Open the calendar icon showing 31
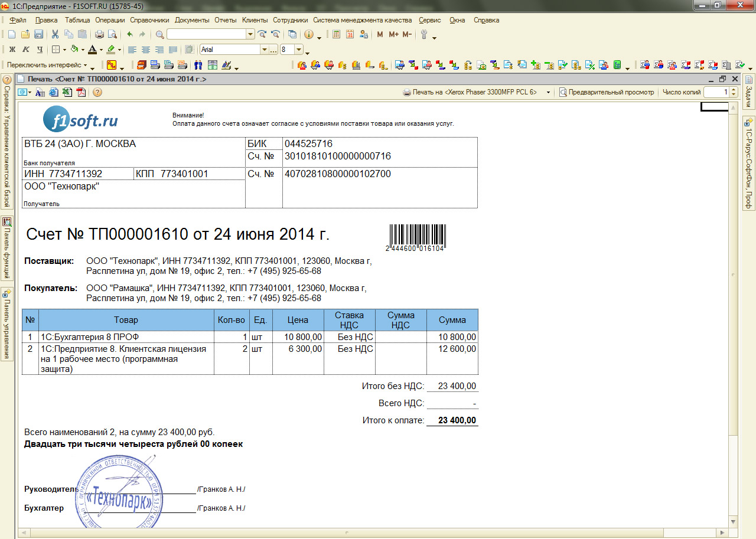The width and height of the screenshot is (756, 539). [x=350, y=35]
